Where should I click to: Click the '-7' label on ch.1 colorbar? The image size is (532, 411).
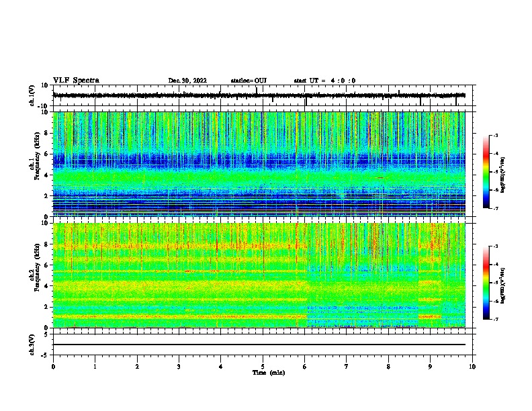tap(496, 208)
